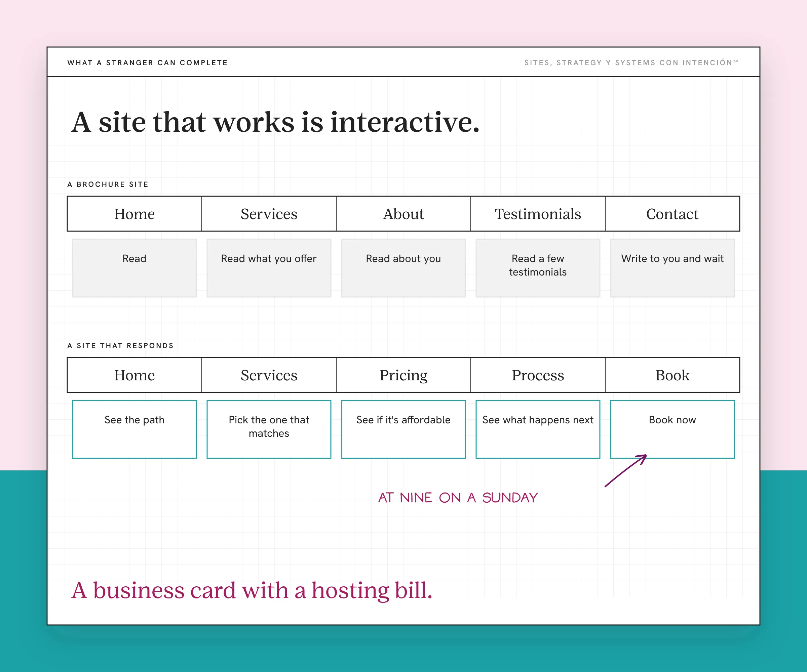Click the "See the path" card
807x672 pixels.
(134, 429)
